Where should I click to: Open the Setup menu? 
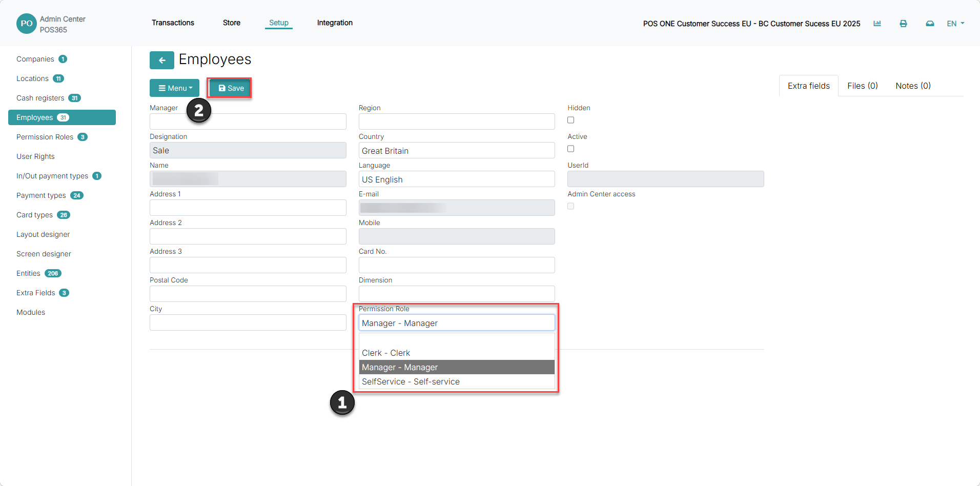point(279,23)
